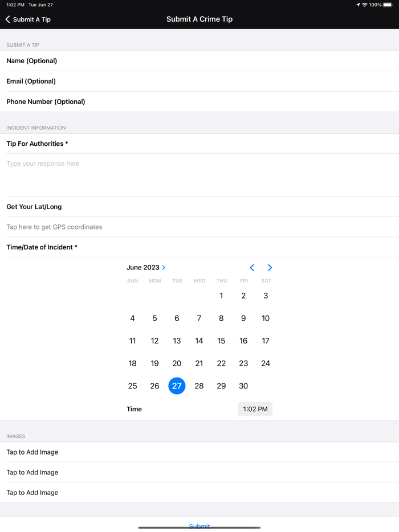399x532 pixels.
Task: Select June 12 on the calendar
Action: tap(154, 341)
